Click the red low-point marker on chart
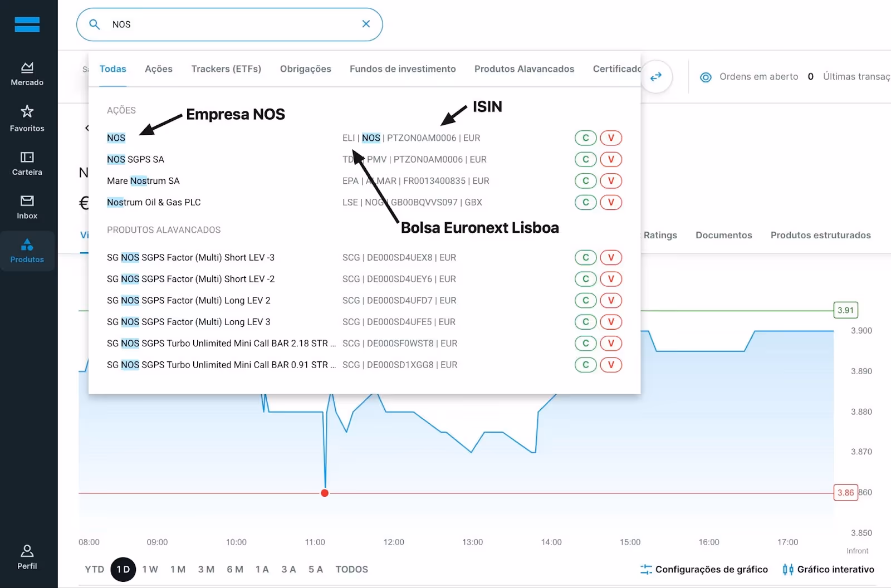891x588 pixels. (325, 493)
